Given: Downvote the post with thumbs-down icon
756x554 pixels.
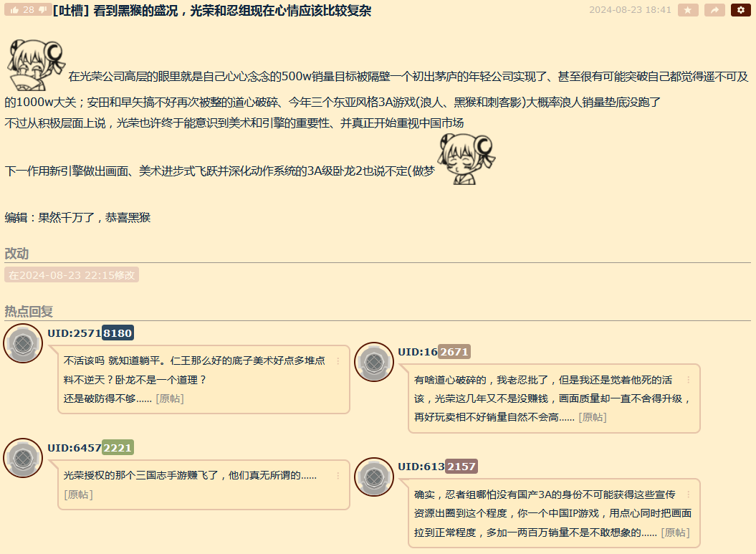Looking at the screenshot, I should click(x=43, y=10).
